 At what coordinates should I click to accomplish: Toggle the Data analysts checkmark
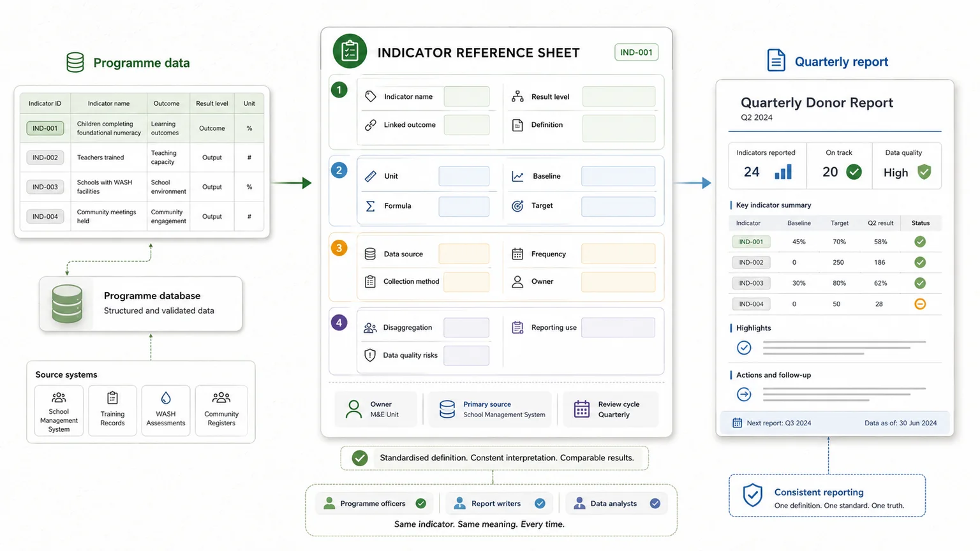pos(655,503)
